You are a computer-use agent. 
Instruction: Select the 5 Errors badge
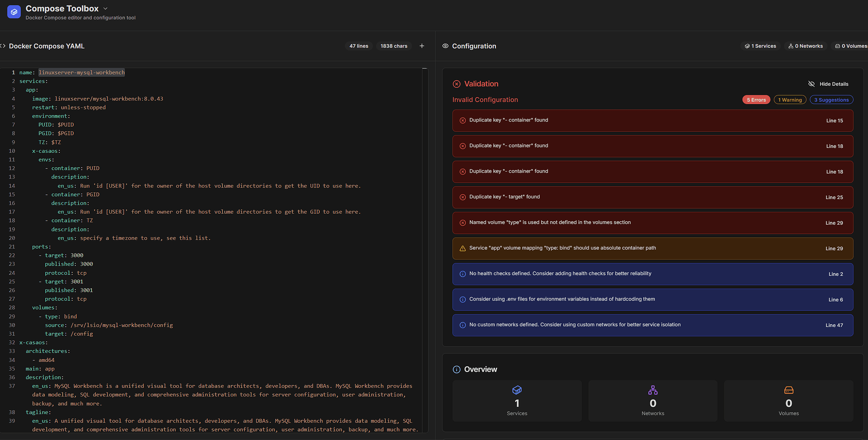(756, 100)
